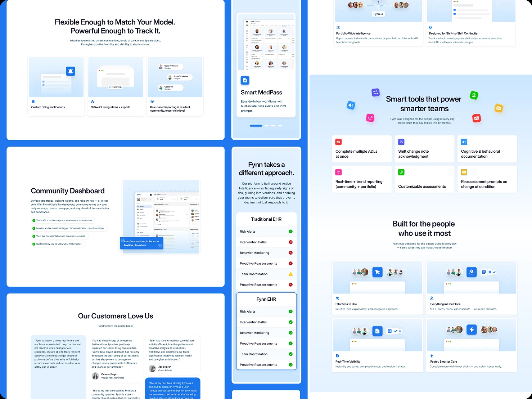Click icon above Native GL integrations + exports
Image resolution: width=532 pixels, height=399 pixels.
[93, 102]
